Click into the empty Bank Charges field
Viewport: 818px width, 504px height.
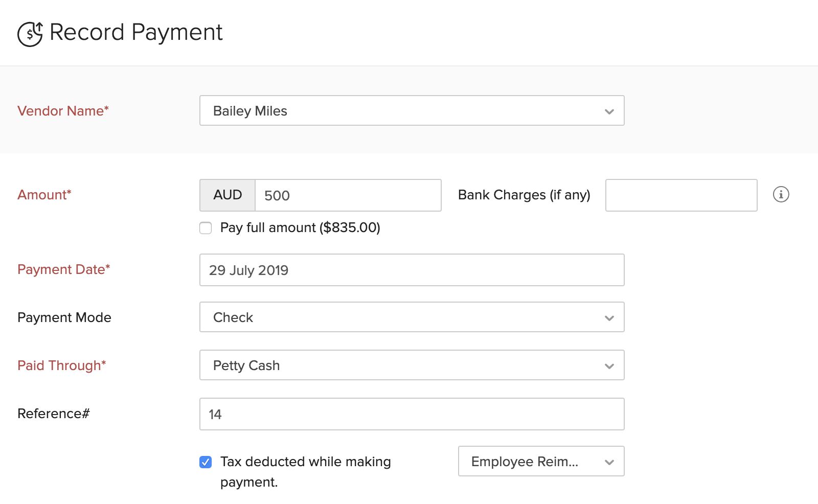(681, 195)
